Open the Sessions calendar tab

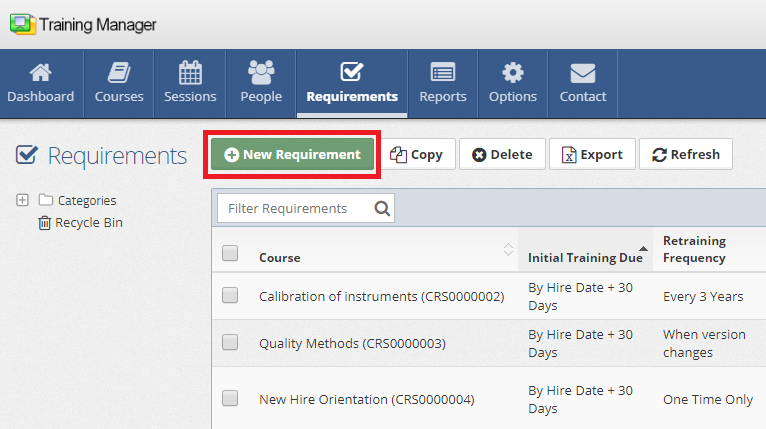pos(190,84)
